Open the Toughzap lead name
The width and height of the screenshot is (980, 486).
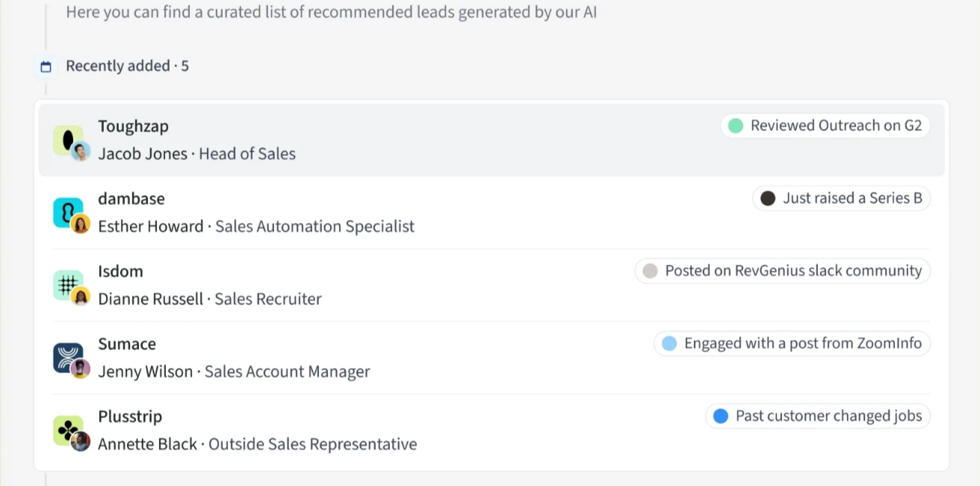click(133, 126)
